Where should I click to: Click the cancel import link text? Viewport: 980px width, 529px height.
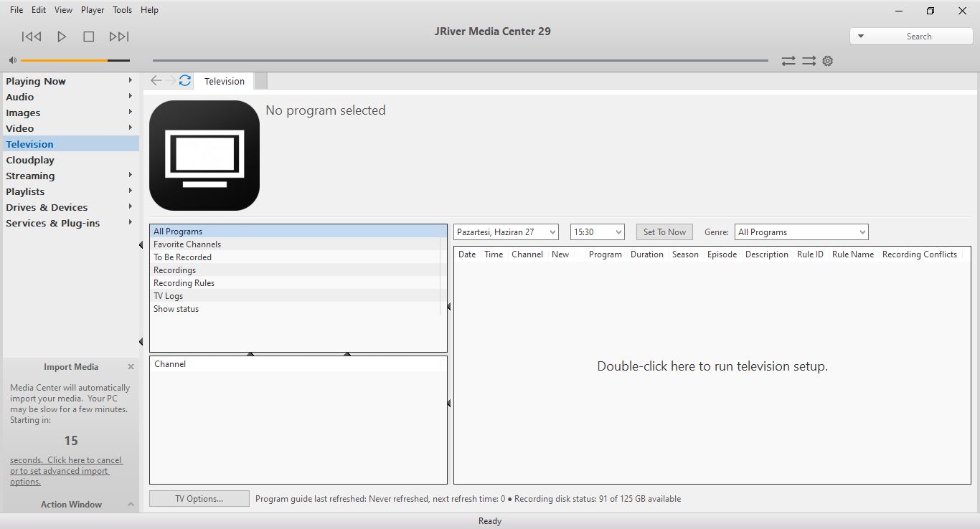[66, 471]
